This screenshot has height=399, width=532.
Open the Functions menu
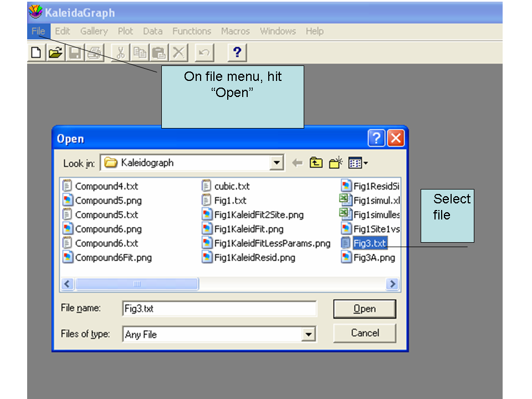click(192, 31)
